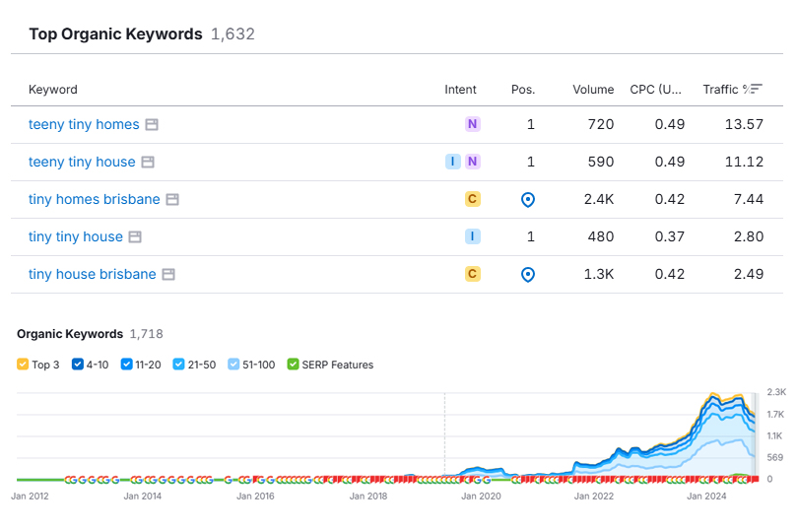Open the teeny tiny homes keyword link

pyautogui.click(x=84, y=125)
